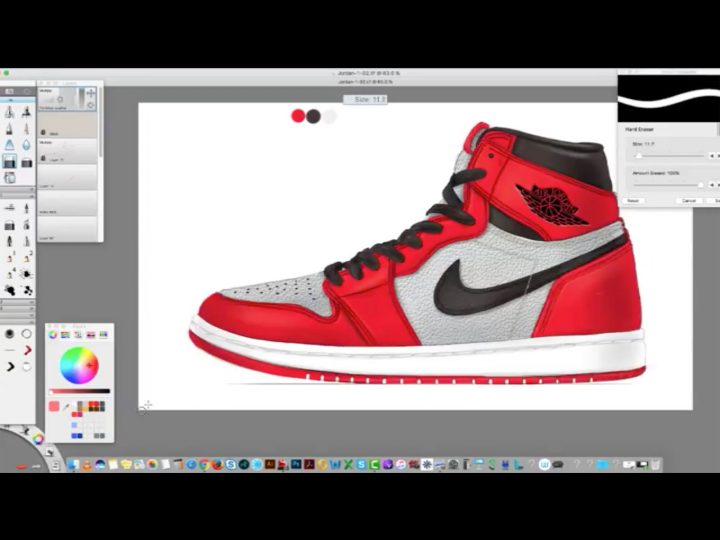Click Cancel in Brush Properties
Image resolution: width=720 pixels, height=540 pixels.
[689, 201]
